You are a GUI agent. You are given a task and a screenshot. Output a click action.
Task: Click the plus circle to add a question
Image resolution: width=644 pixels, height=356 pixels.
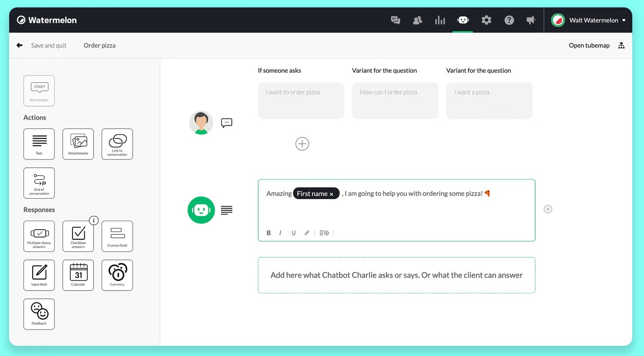302,144
